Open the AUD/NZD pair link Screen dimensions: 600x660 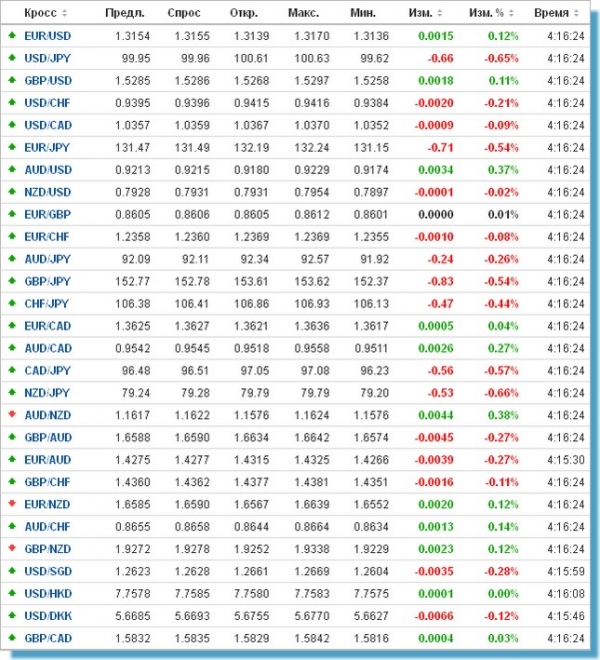point(48,415)
